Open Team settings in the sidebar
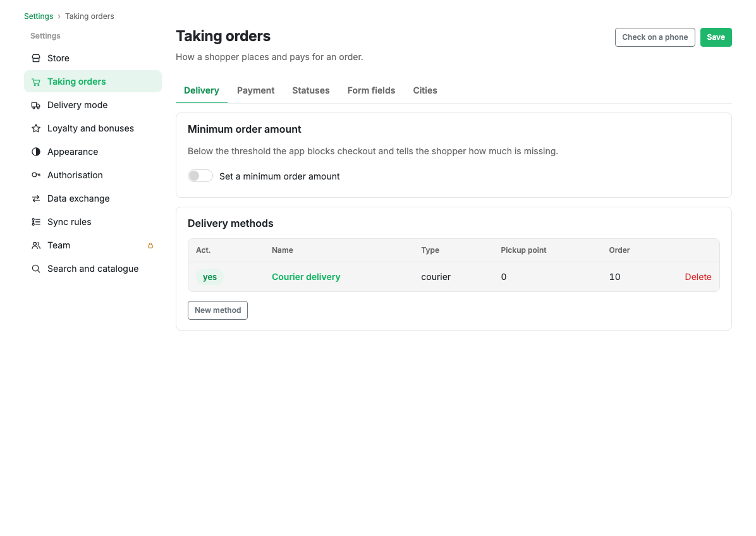Viewport: 756px width, 536px height. click(x=93, y=245)
